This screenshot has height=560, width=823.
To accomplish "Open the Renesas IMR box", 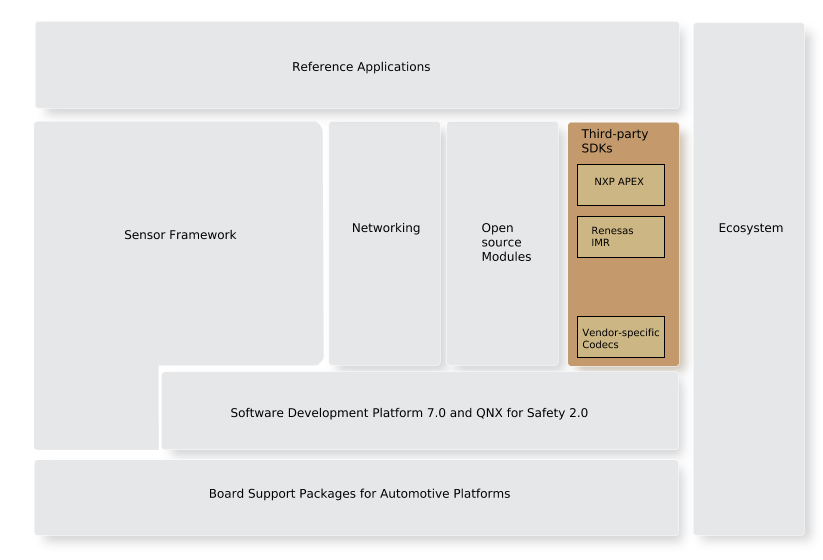I will 620,236.
